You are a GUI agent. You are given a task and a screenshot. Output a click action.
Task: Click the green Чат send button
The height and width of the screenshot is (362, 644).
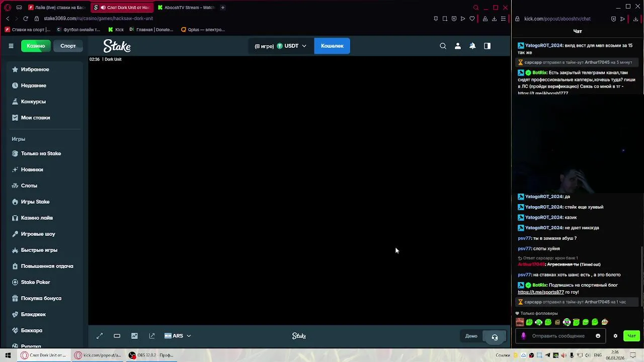632,336
